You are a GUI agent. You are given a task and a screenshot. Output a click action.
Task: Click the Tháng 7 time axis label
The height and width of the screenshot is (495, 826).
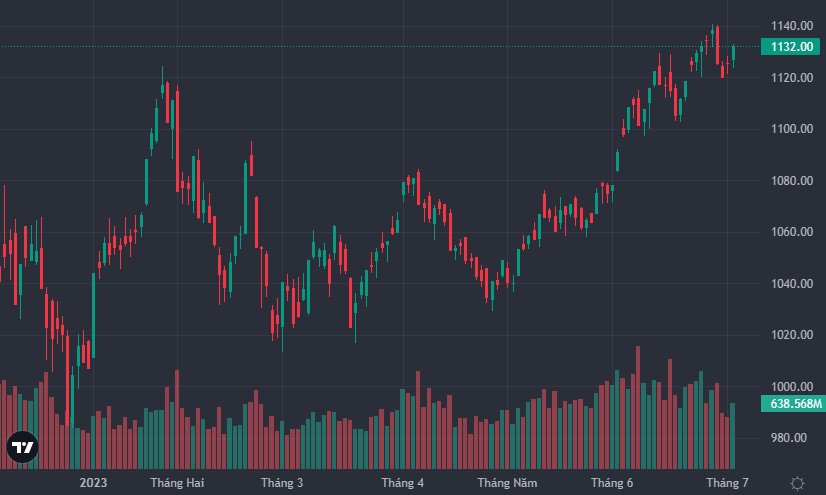[727, 483]
